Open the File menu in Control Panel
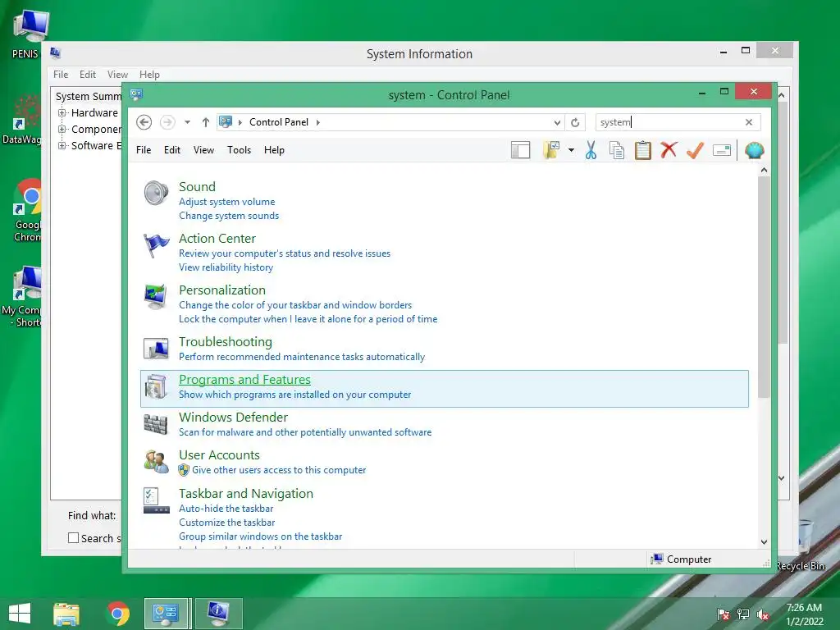The width and height of the screenshot is (840, 630). coord(144,150)
